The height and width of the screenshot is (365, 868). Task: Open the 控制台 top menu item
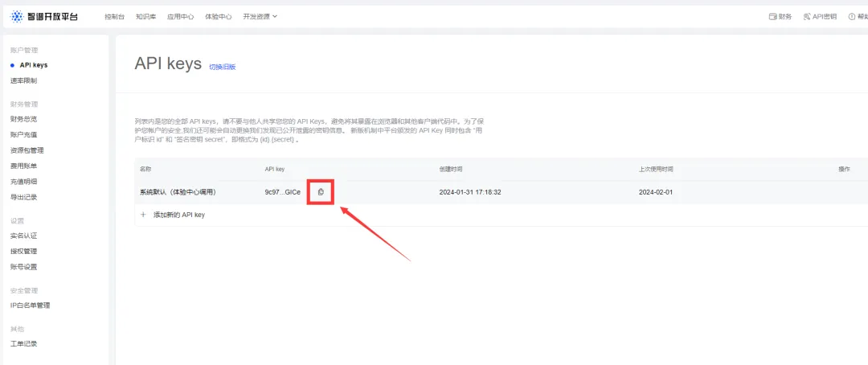[x=113, y=17]
